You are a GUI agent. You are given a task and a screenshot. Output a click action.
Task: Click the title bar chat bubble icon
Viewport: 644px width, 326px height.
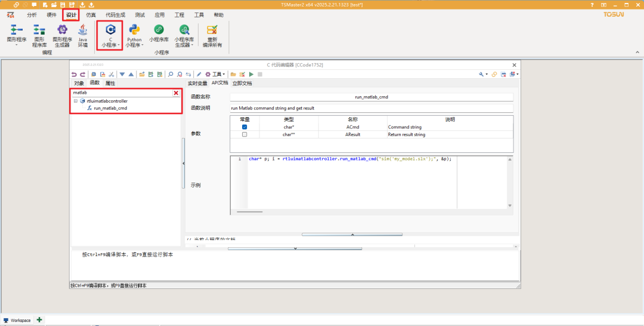(34, 5)
